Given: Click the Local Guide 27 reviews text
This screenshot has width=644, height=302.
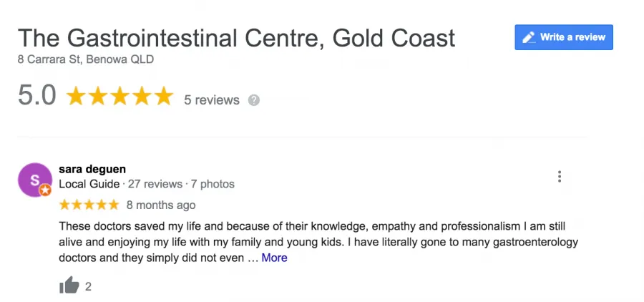Looking at the screenshot, I should click(x=121, y=184).
